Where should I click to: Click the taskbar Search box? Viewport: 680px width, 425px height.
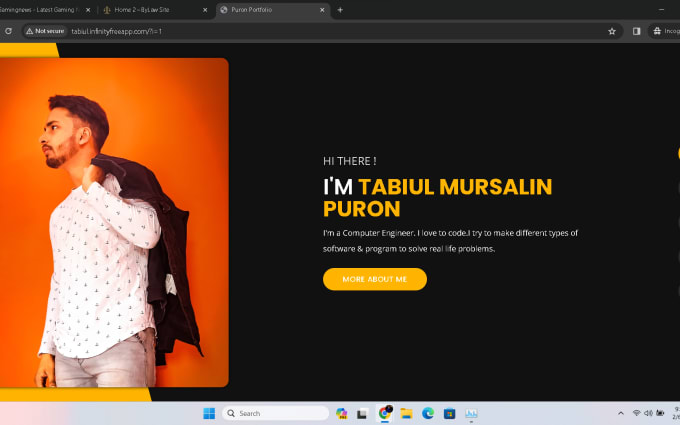pyautogui.click(x=276, y=413)
